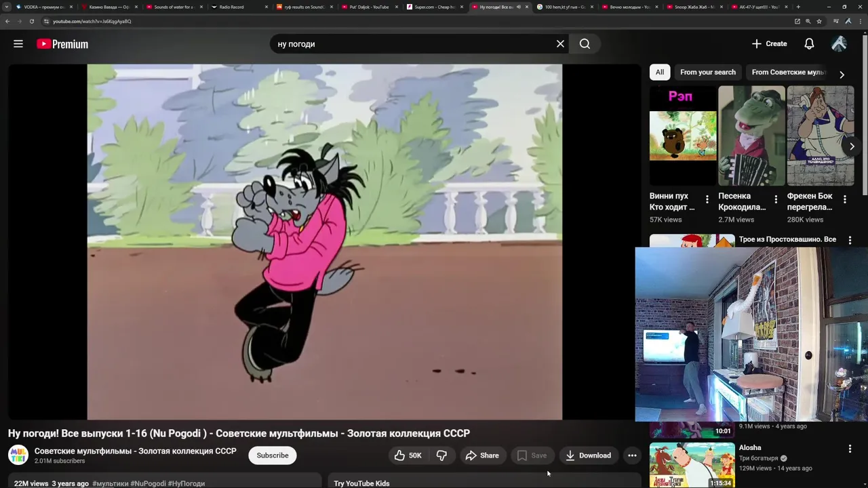
Task: Select From your search chip
Action: (x=708, y=72)
